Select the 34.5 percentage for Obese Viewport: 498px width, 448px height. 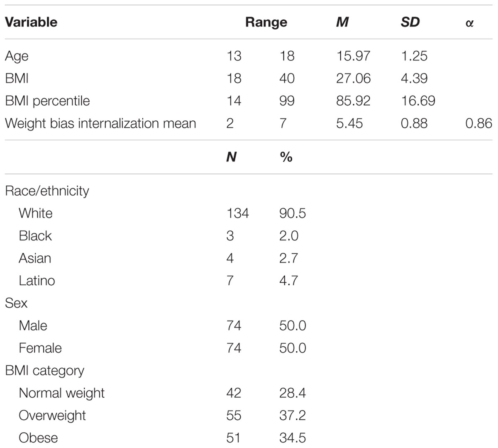pyautogui.click(x=293, y=438)
